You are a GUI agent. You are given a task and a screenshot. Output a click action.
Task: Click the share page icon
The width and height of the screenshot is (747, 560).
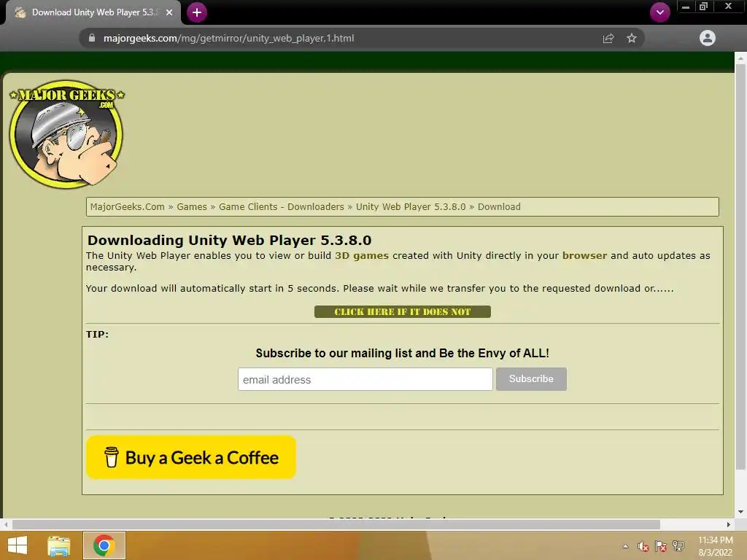(608, 38)
